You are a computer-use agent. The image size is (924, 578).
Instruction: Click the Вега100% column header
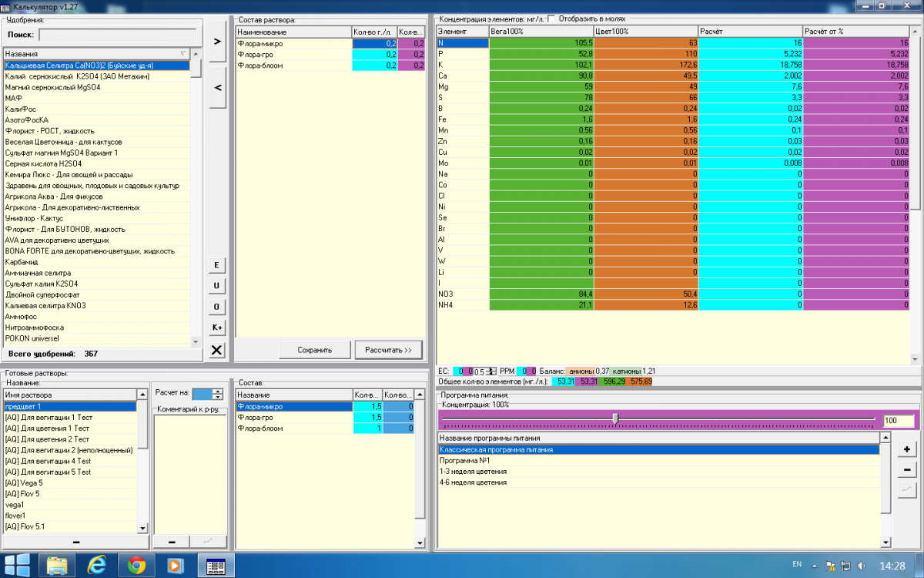point(541,32)
